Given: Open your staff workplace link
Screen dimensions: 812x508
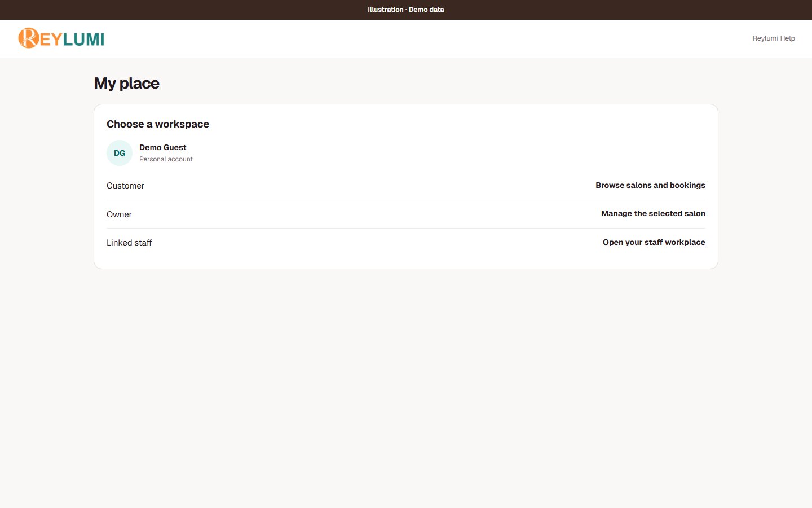Looking at the screenshot, I should pyautogui.click(x=654, y=242).
